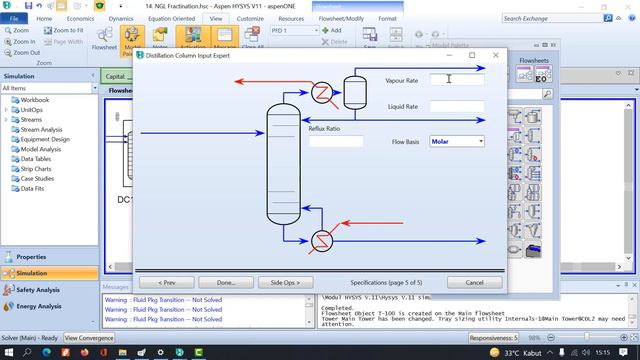This screenshot has width=640, height=360.
Task: Open the File menu
Action: (x=14, y=19)
